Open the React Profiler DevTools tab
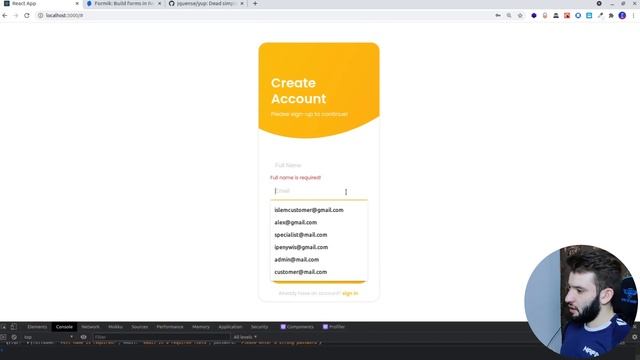 334,327
